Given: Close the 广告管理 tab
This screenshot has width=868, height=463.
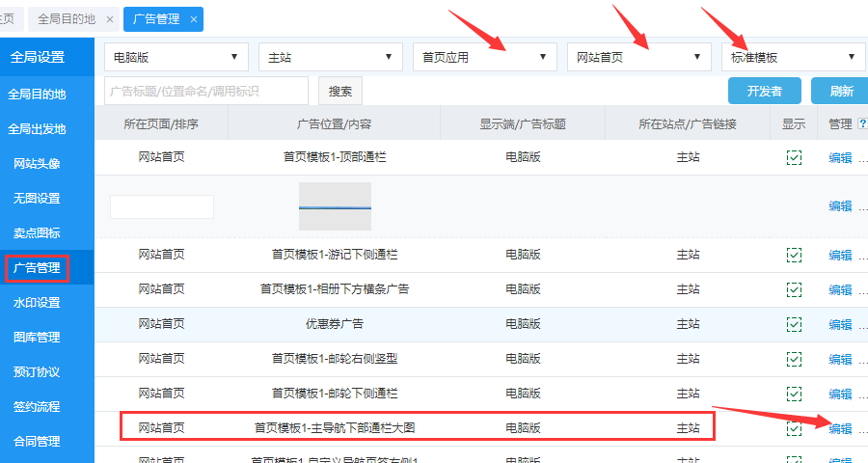Looking at the screenshot, I should [194, 19].
